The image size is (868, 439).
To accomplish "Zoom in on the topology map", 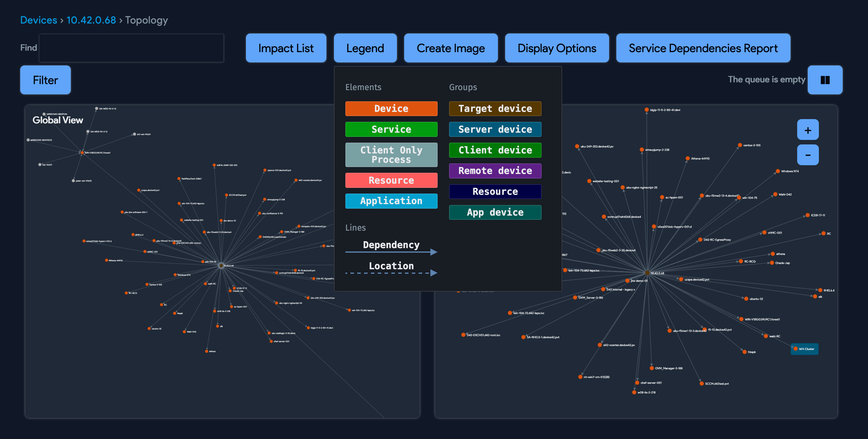I will point(808,129).
